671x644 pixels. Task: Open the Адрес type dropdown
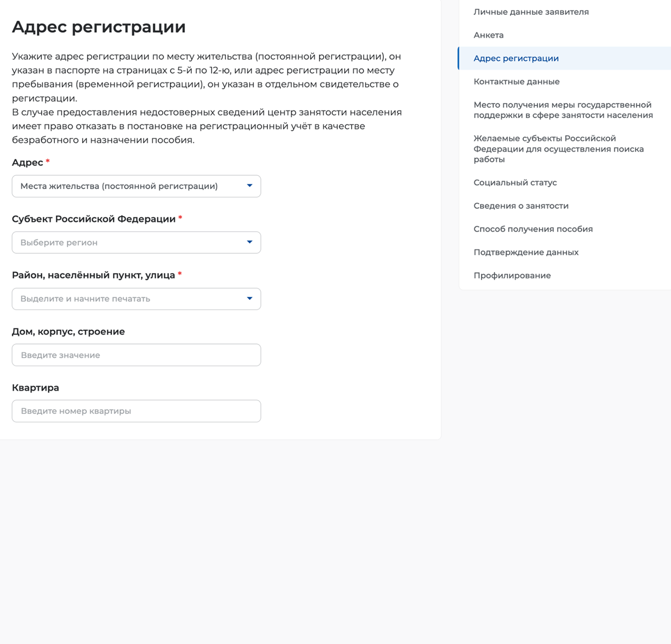pyautogui.click(x=136, y=186)
